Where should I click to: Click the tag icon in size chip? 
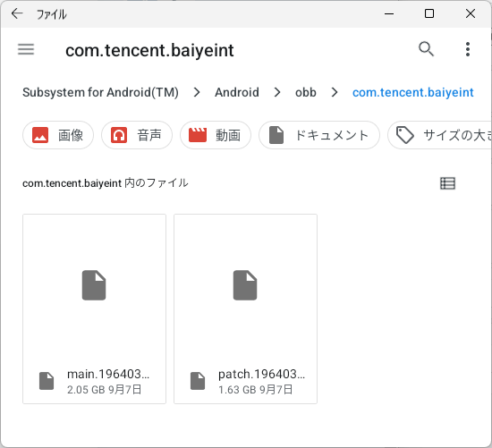click(x=404, y=135)
